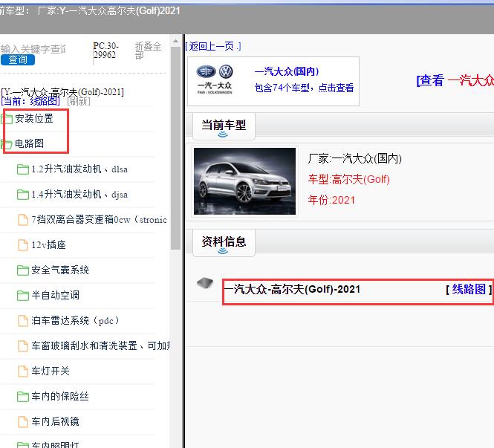Click the 车窗玻璃刮水和清洗装置 document icon

coord(23,346)
